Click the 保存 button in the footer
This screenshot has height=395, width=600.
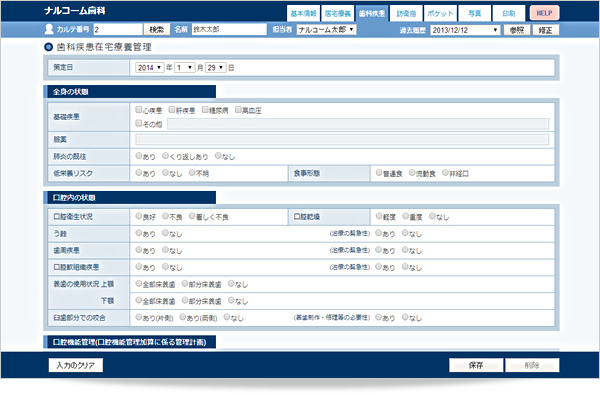(x=476, y=365)
